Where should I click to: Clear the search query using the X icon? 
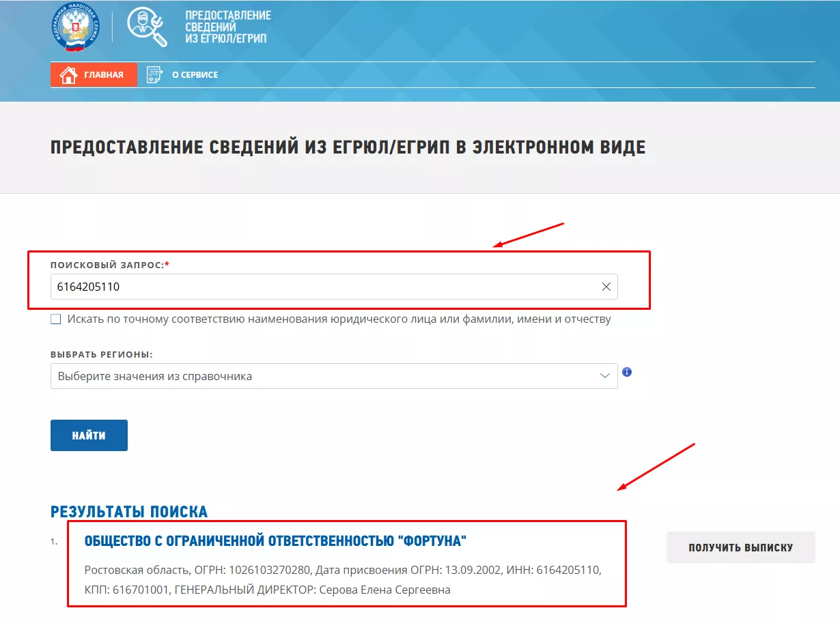(x=606, y=287)
